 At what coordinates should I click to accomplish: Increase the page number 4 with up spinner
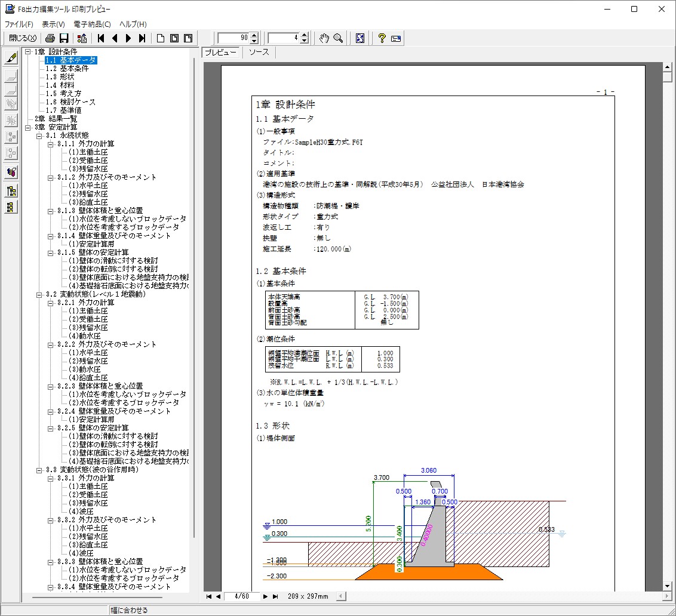pyautogui.click(x=305, y=35)
